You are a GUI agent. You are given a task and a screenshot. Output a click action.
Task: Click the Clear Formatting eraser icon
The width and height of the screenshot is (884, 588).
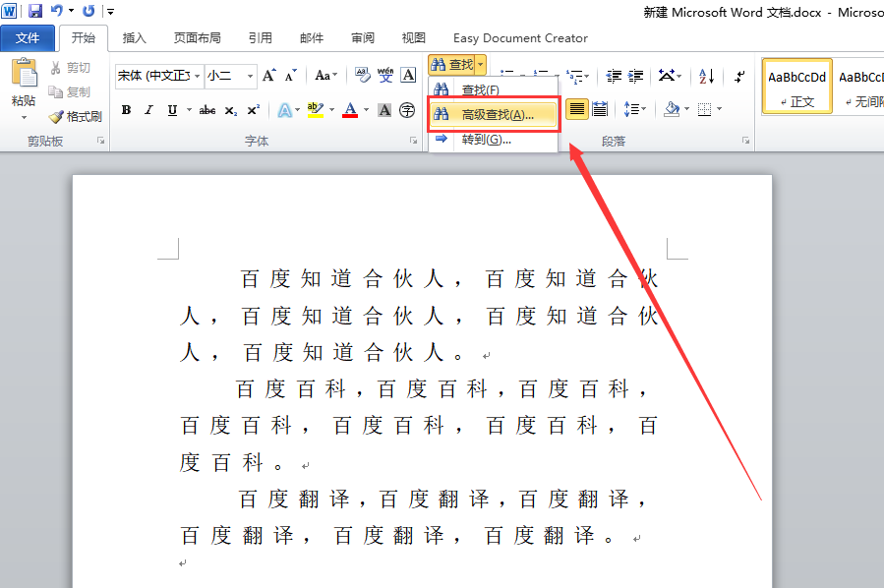click(x=363, y=75)
